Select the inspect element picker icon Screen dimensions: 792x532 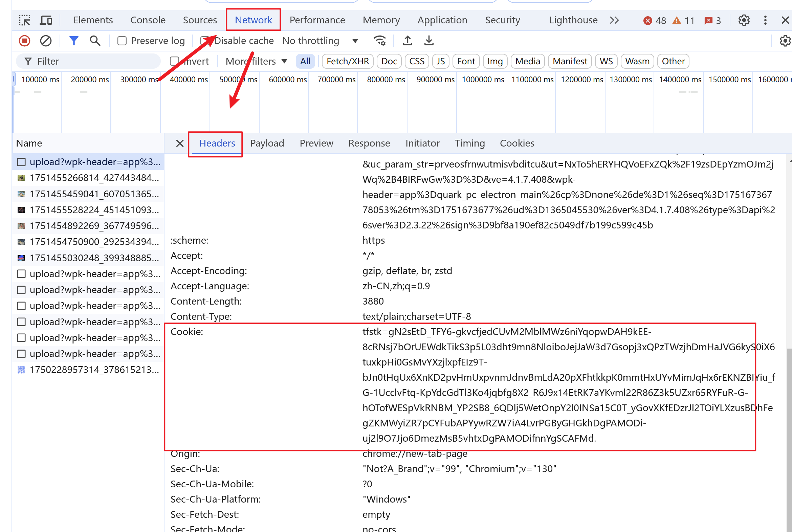coord(24,20)
